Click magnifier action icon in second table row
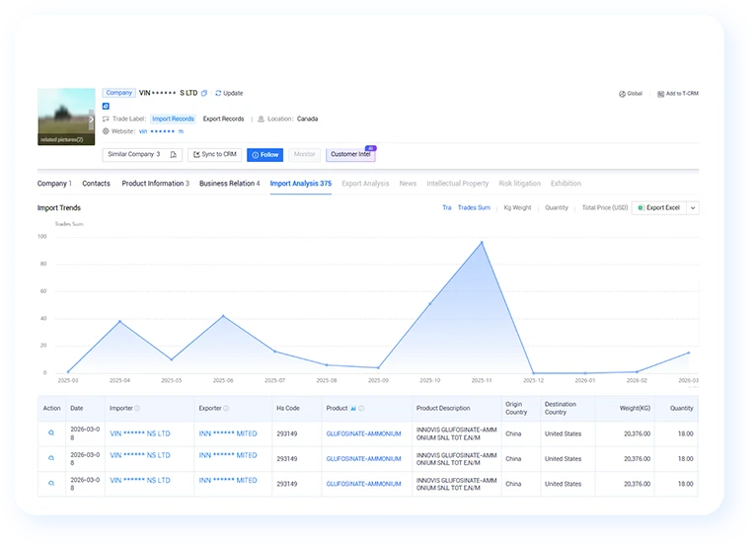 pos(51,458)
